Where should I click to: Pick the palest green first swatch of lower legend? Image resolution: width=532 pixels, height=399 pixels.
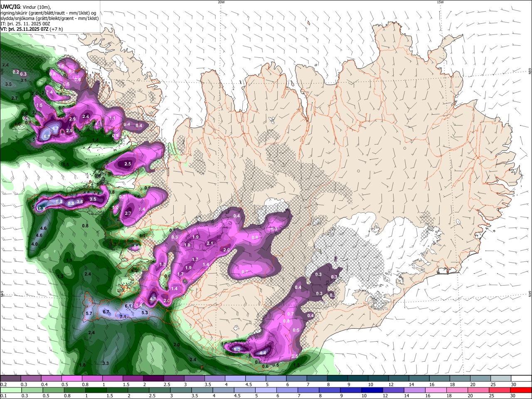[11, 390]
